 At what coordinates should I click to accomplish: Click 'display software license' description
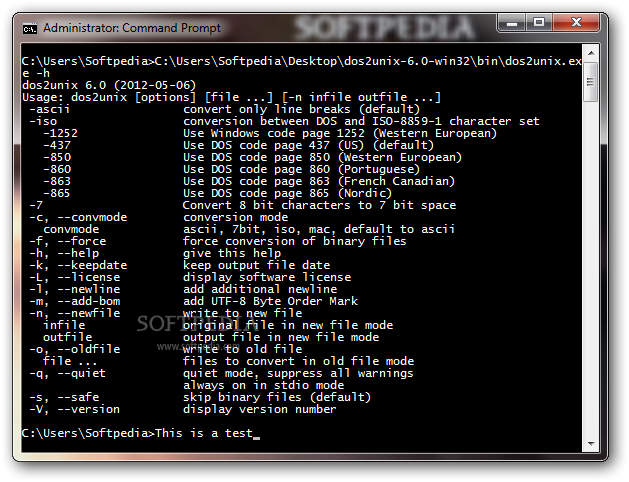click(267, 277)
